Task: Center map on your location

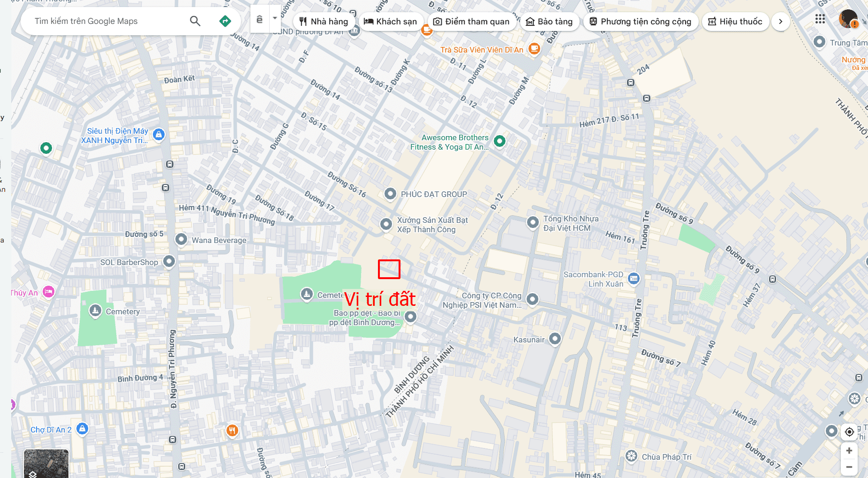Action: point(849,432)
